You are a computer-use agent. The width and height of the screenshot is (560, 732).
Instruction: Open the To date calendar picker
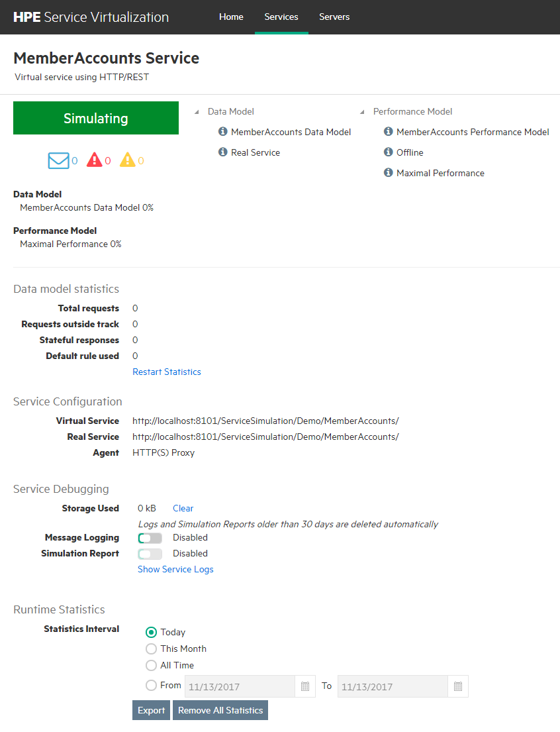(457, 686)
